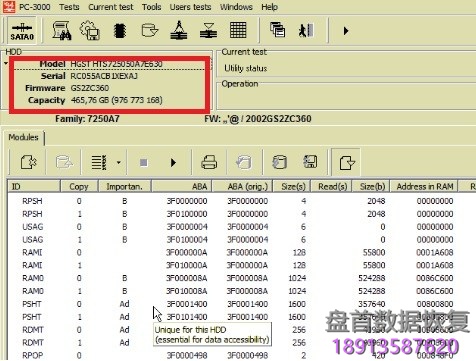Click the grayed cylinder undo icon

pos(244,163)
